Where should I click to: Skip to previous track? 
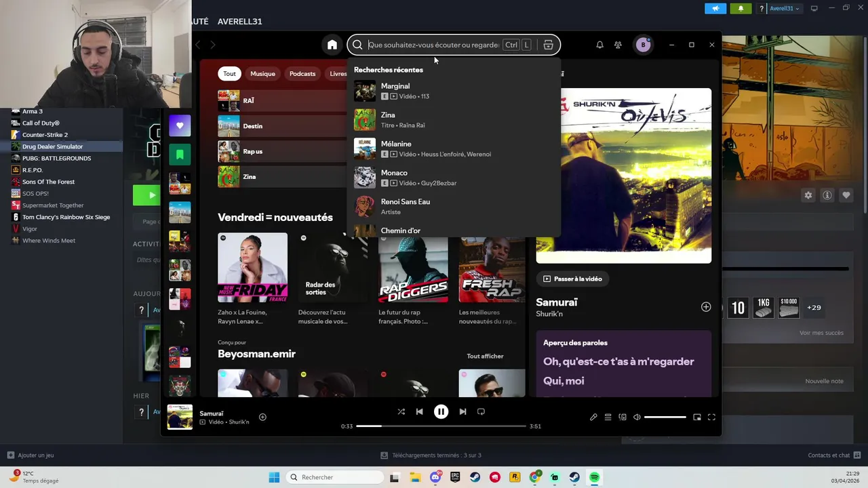419,411
